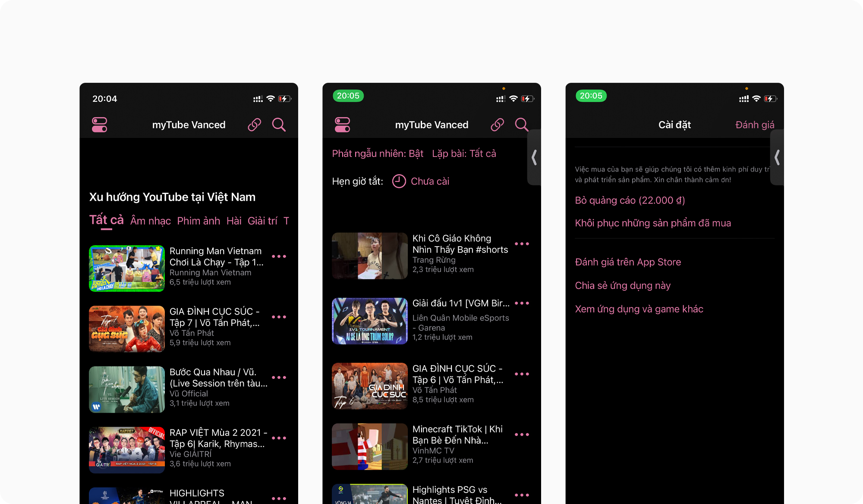Open more options for Khi Cô Giáo Không Nhìn video
863x504 pixels.
tap(522, 244)
